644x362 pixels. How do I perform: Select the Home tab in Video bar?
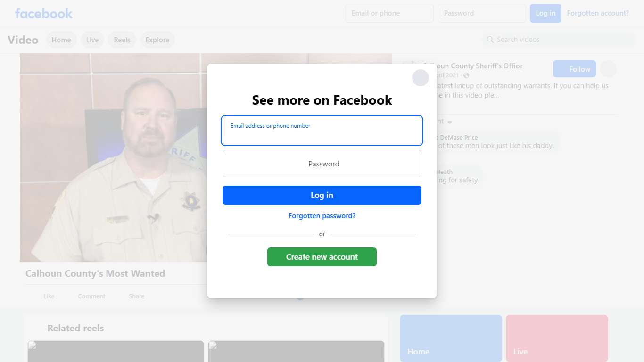click(61, 40)
